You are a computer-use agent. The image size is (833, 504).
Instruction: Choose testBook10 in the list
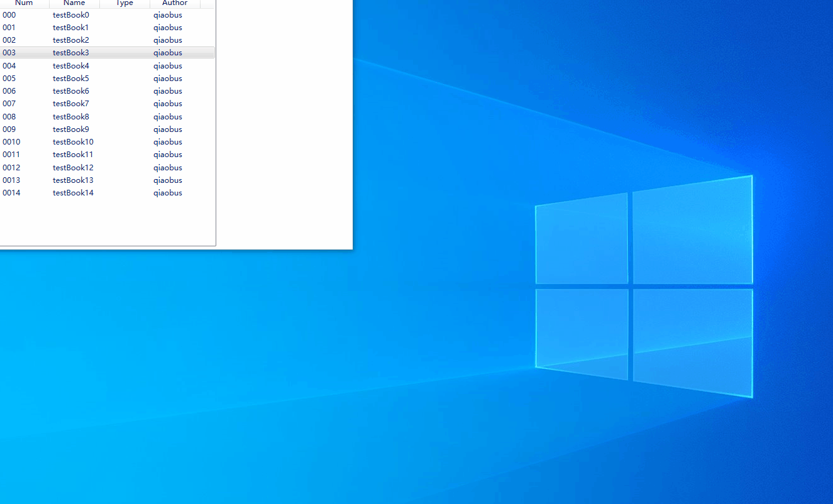click(73, 141)
